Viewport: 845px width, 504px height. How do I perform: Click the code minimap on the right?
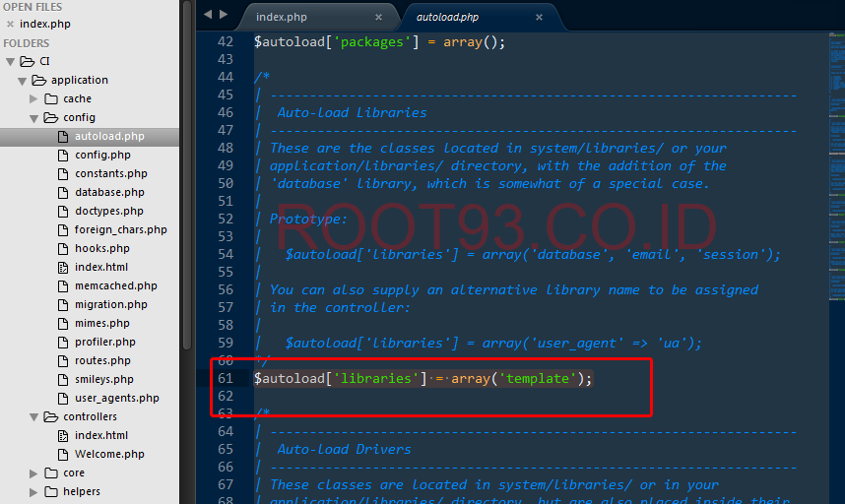[836, 167]
